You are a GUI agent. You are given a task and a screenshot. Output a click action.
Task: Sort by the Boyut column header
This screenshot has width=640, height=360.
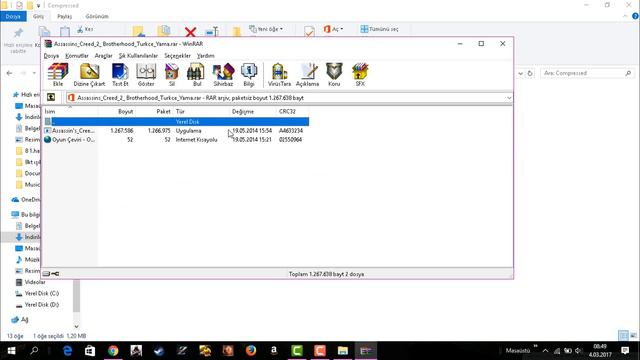(x=117, y=111)
